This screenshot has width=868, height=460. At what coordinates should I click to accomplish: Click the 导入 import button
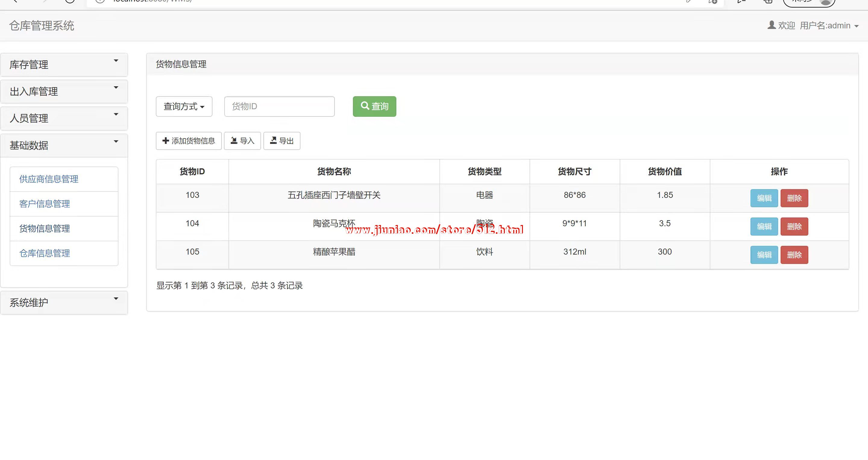242,141
